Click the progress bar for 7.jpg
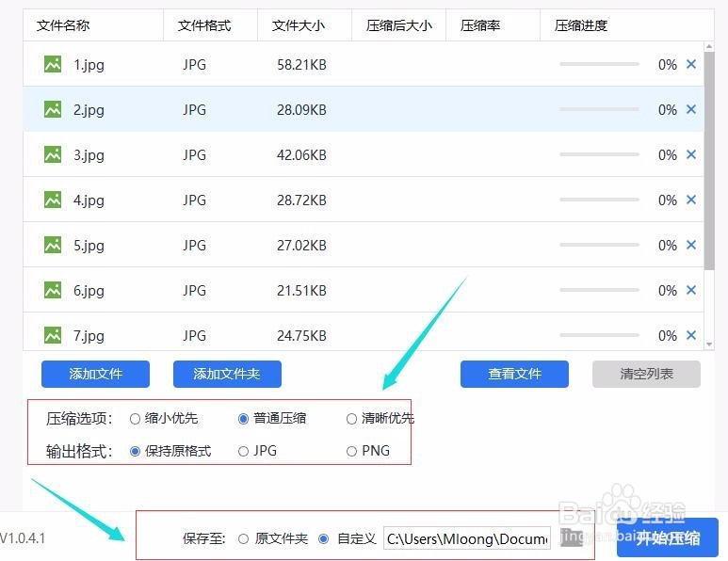 [599, 335]
